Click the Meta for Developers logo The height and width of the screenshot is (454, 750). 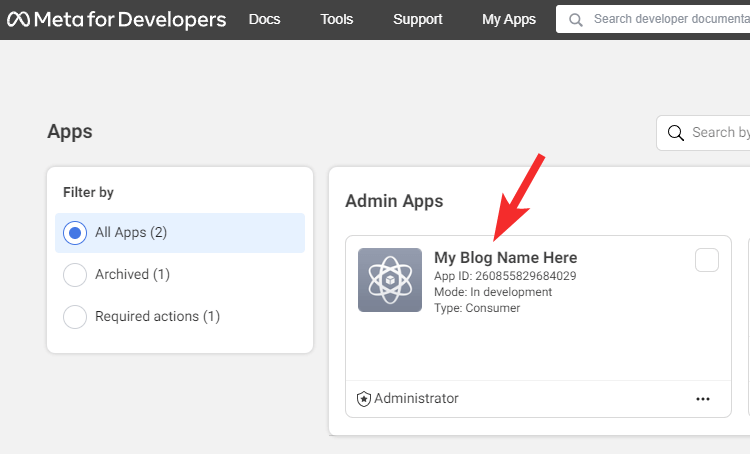(x=116, y=20)
